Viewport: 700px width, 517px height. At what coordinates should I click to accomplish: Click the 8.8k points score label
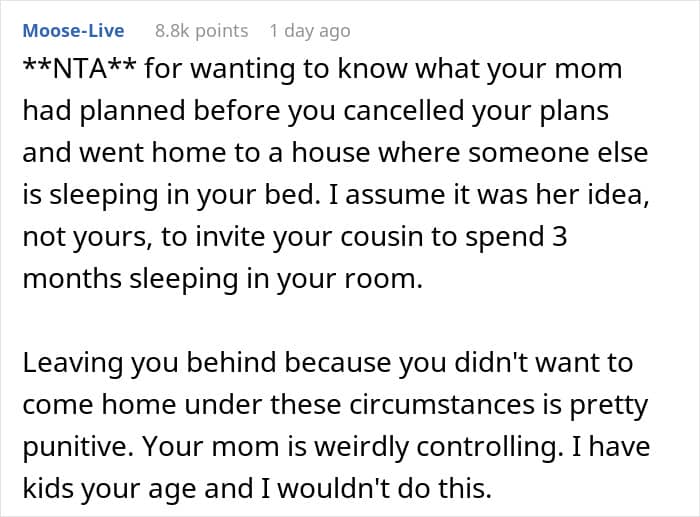click(201, 31)
